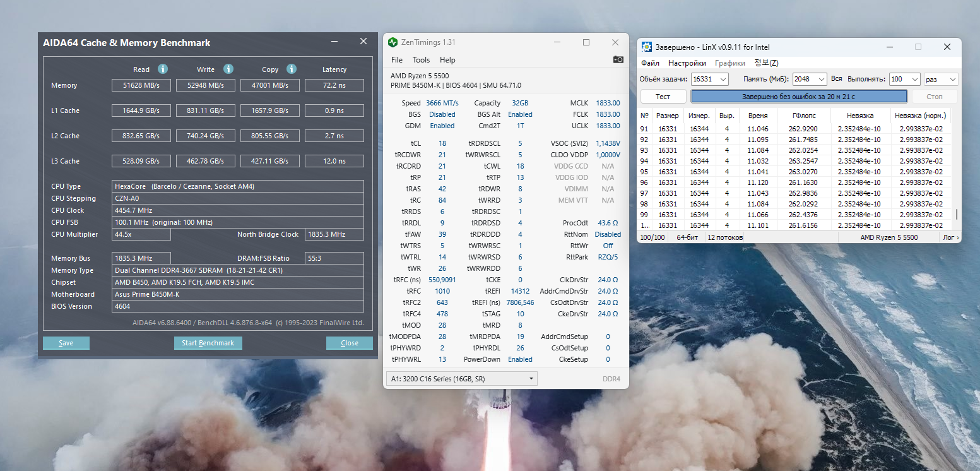980x471 pixels.
Task: Open the 정보(Z) menu in LinX
Action: (x=766, y=63)
